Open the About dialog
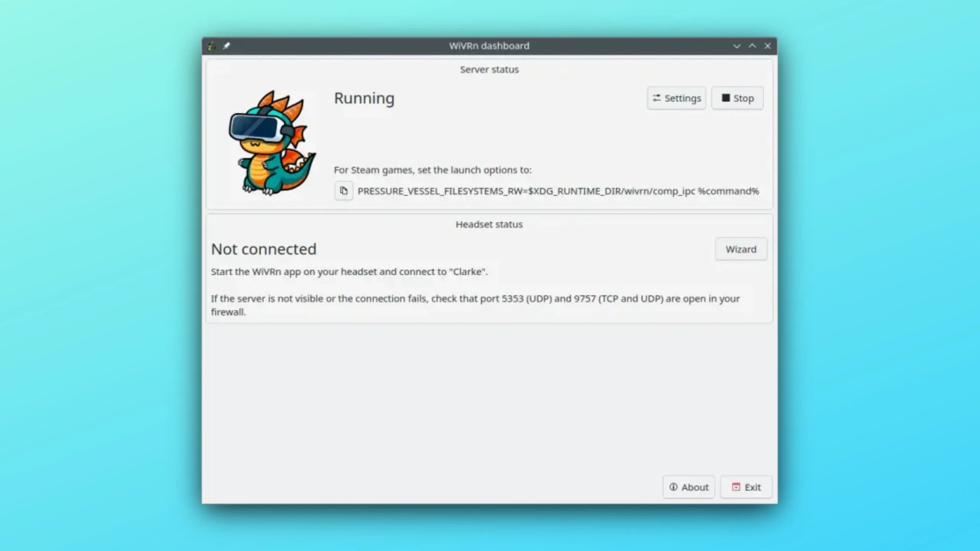980x551 pixels. [689, 487]
